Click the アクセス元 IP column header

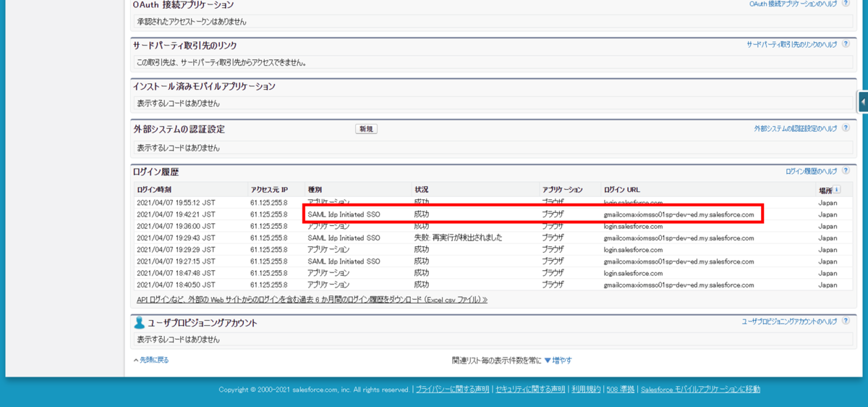(x=269, y=190)
